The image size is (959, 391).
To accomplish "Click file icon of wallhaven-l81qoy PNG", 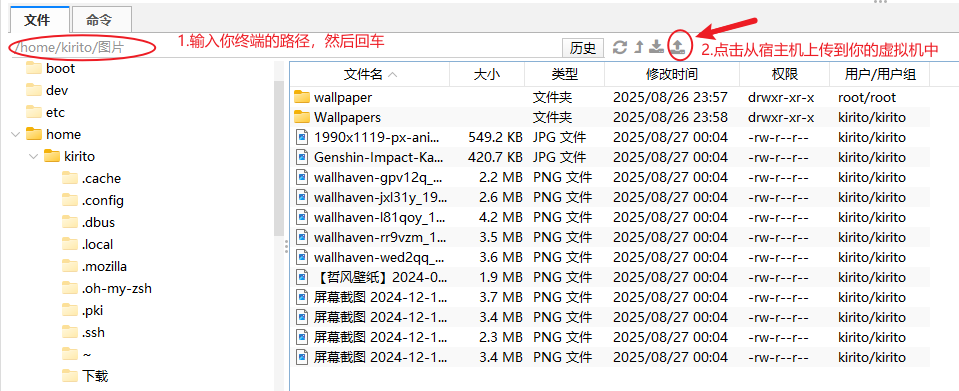I will click(x=302, y=217).
